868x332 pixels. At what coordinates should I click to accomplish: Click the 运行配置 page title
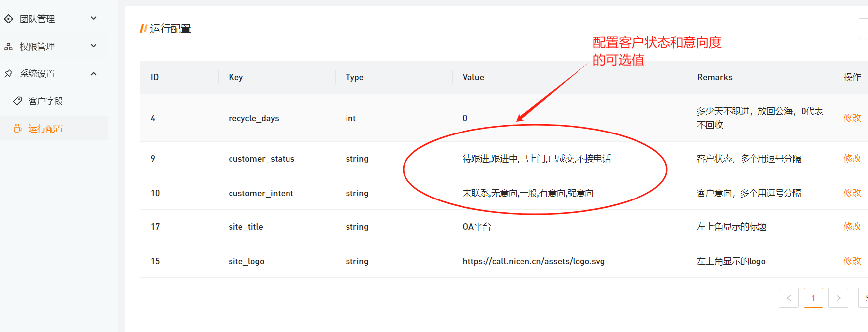click(171, 29)
